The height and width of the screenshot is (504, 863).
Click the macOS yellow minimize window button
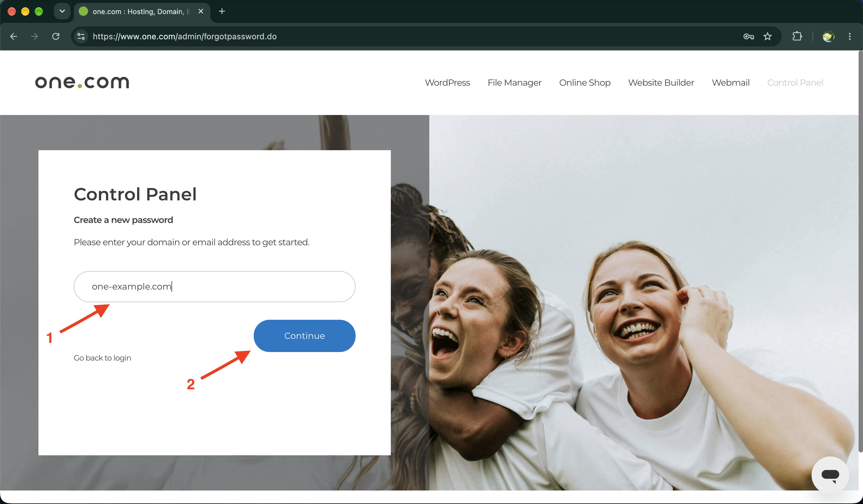tap(25, 11)
